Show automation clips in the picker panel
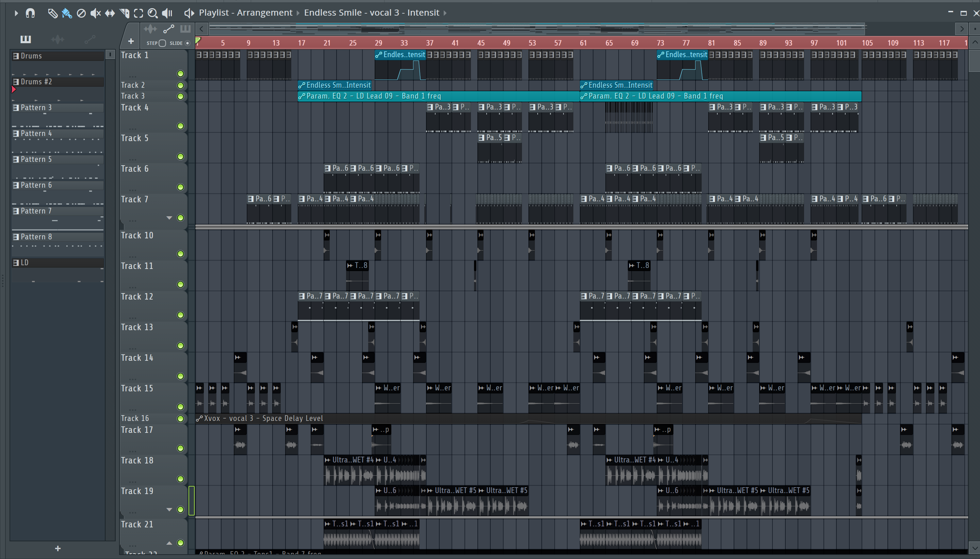This screenshot has width=980, height=559. pos(90,39)
